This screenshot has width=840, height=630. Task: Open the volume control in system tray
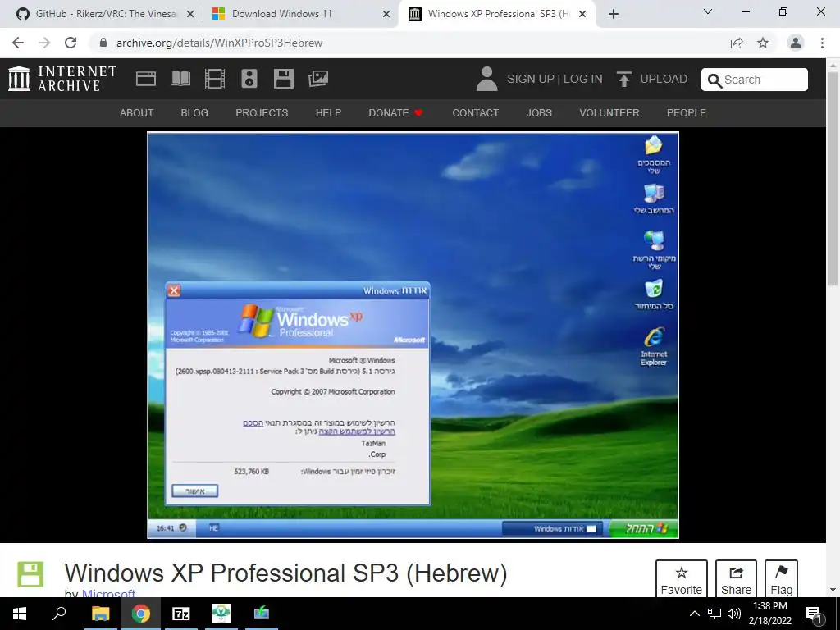[734, 614]
